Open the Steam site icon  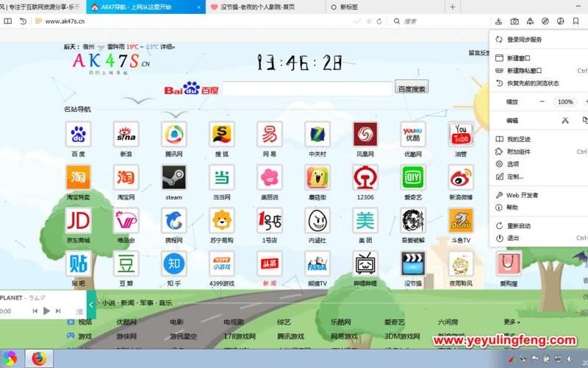(174, 177)
